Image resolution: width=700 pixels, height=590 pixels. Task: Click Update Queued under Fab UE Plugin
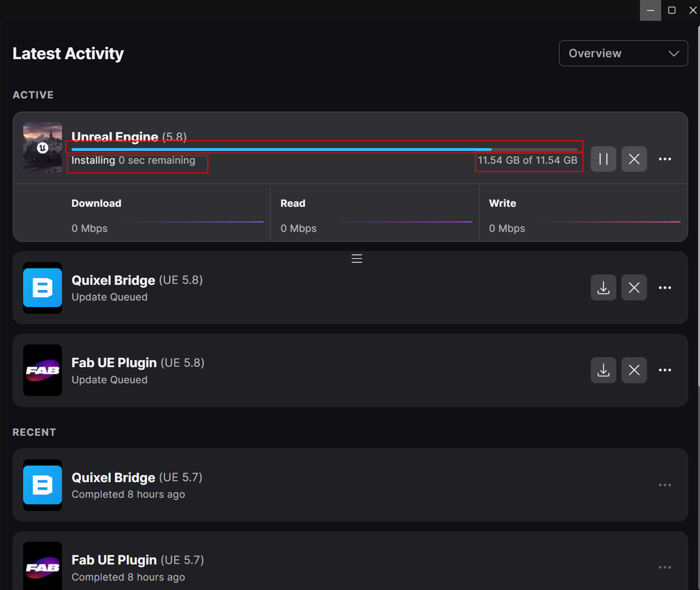[110, 380]
